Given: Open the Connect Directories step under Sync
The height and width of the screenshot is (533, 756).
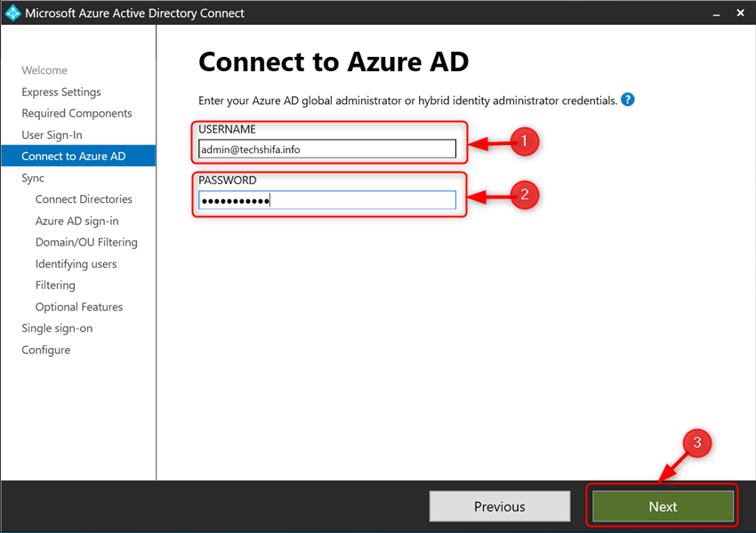Looking at the screenshot, I should point(84,198).
